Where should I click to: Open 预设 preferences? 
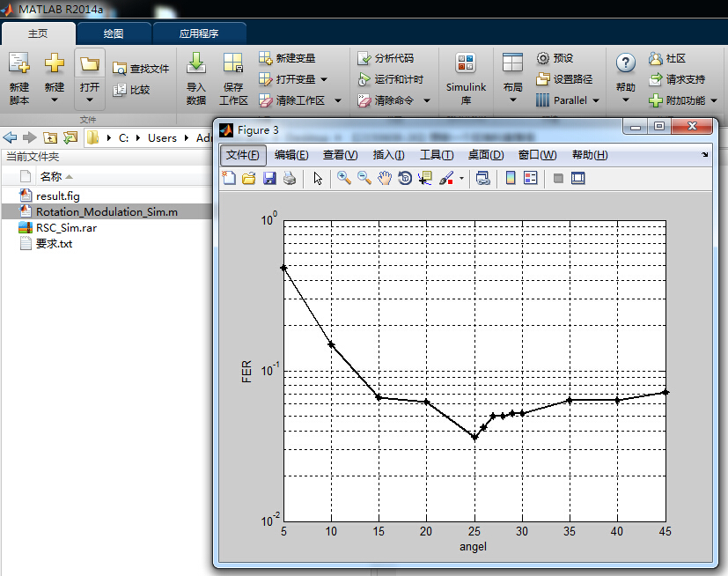[x=555, y=58]
